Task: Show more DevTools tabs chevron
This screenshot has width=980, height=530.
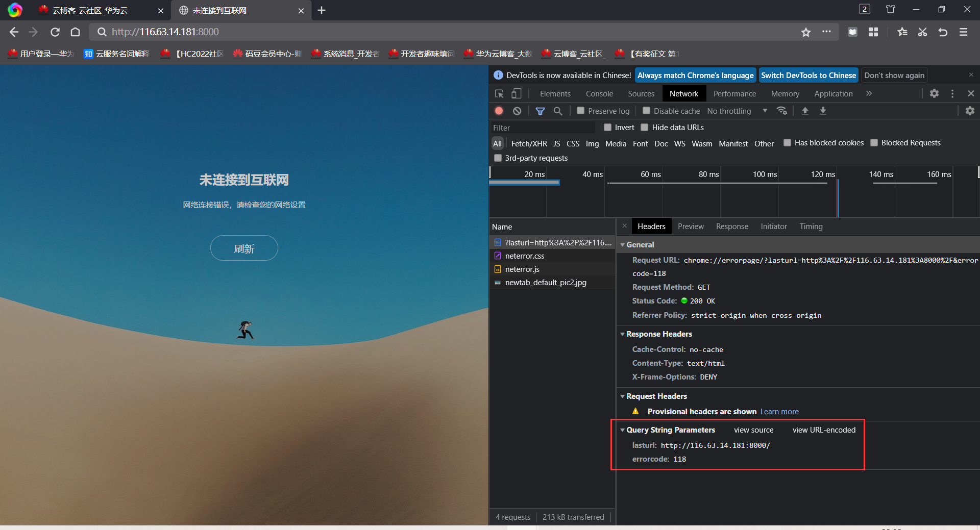Action: (869, 93)
